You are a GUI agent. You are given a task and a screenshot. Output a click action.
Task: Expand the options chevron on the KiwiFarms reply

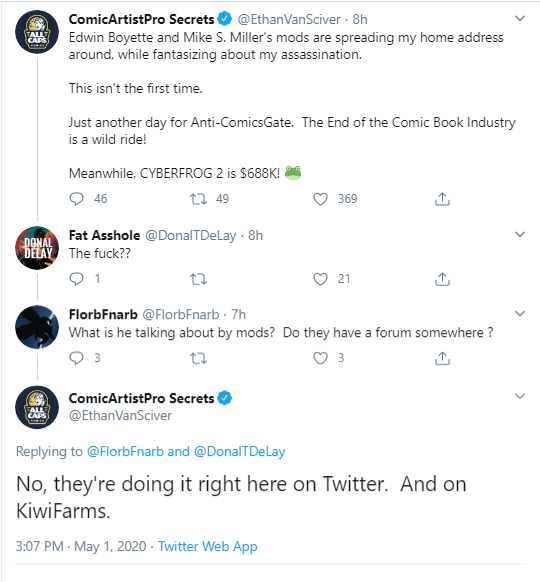tap(520, 396)
